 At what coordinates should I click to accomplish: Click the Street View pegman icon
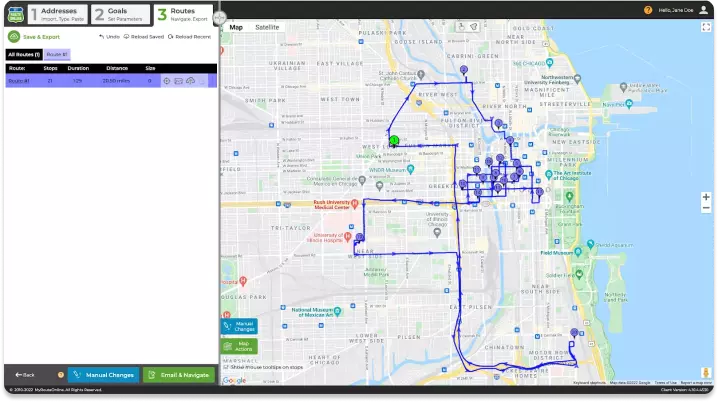point(706,372)
